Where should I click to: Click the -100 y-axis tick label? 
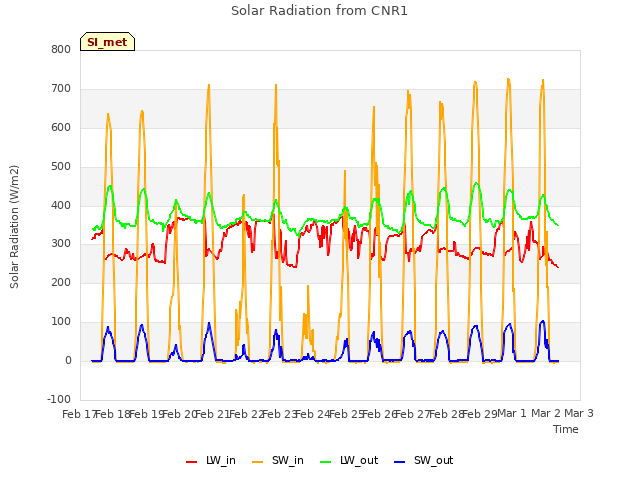(59, 399)
